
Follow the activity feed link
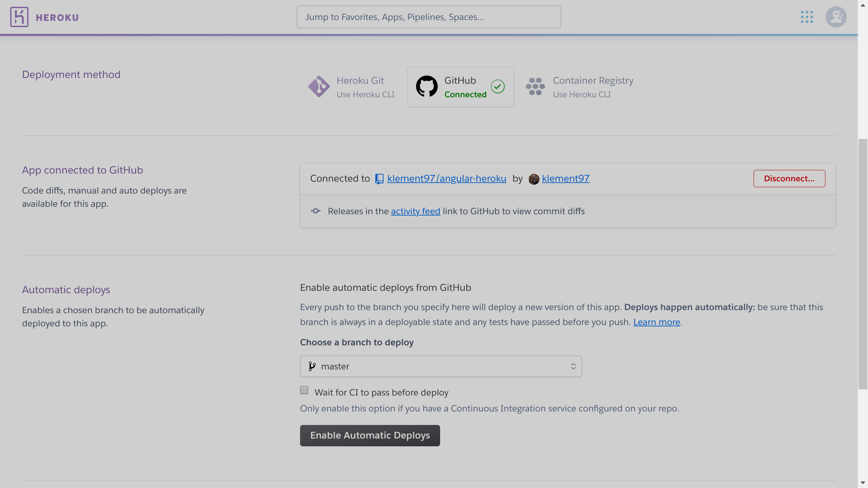[x=415, y=211]
